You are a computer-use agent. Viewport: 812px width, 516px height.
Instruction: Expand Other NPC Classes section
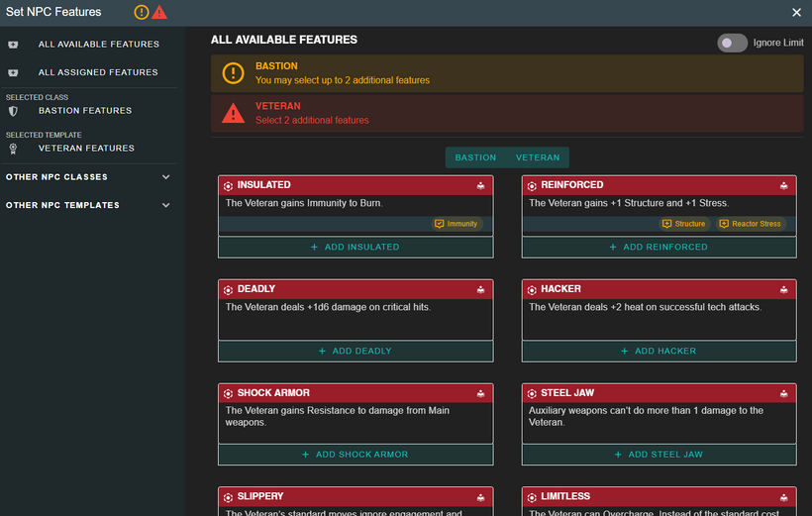pyautogui.click(x=165, y=177)
